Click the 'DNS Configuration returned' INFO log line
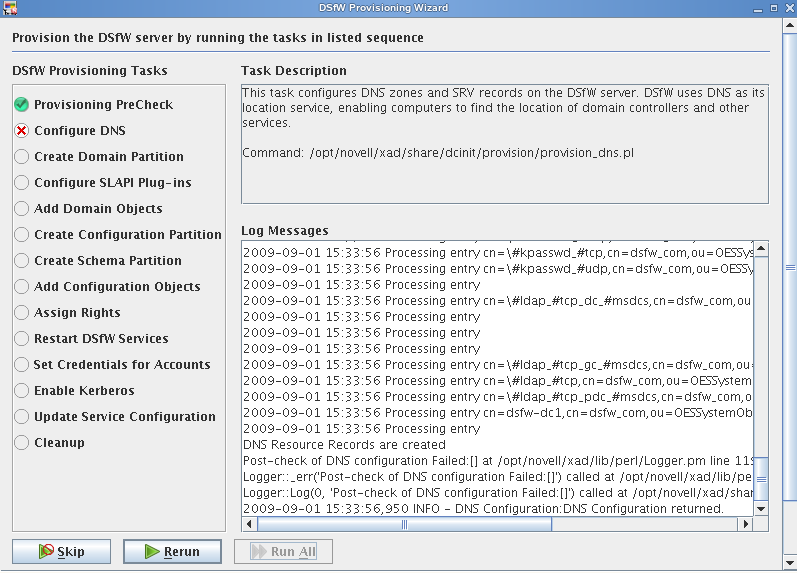797x574 pixels. click(483, 509)
